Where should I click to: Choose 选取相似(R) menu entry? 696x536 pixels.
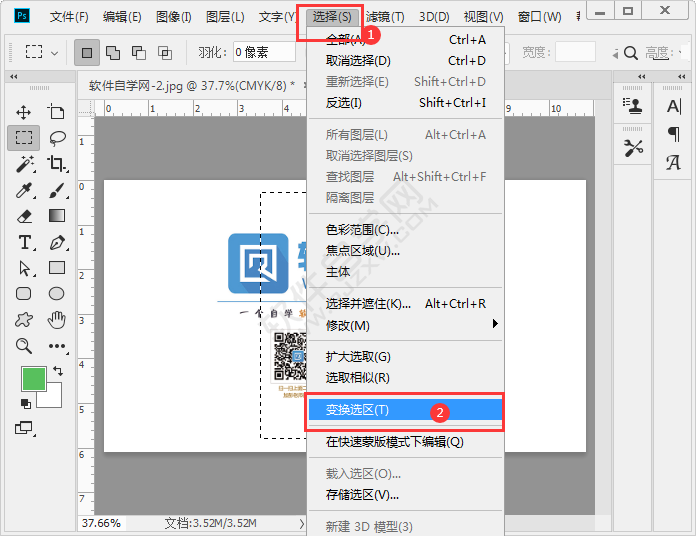point(405,378)
